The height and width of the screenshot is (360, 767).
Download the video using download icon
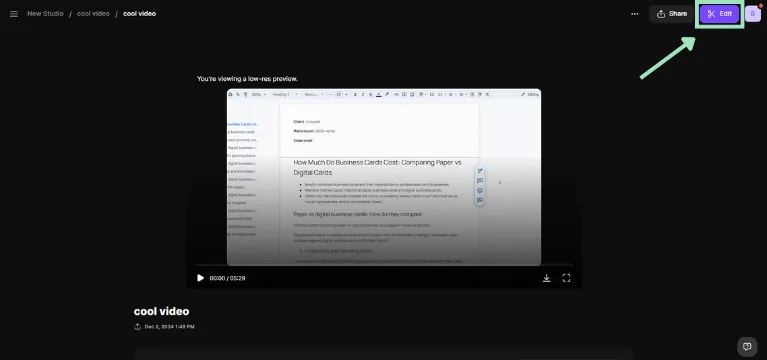click(x=546, y=278)
